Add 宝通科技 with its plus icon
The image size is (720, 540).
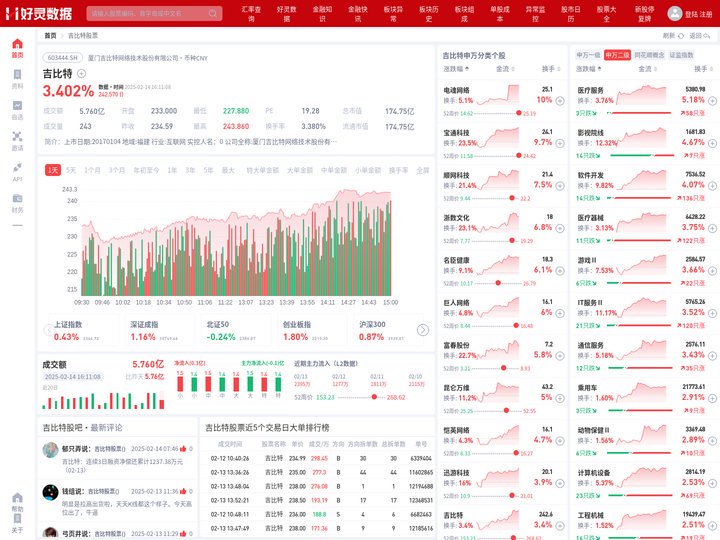tap(560, 143)
